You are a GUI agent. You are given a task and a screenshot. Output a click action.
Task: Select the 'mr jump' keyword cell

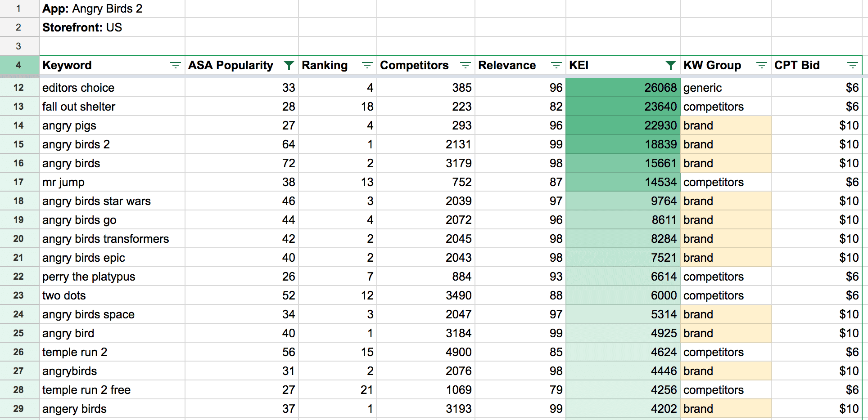click(x=112, y=182)
